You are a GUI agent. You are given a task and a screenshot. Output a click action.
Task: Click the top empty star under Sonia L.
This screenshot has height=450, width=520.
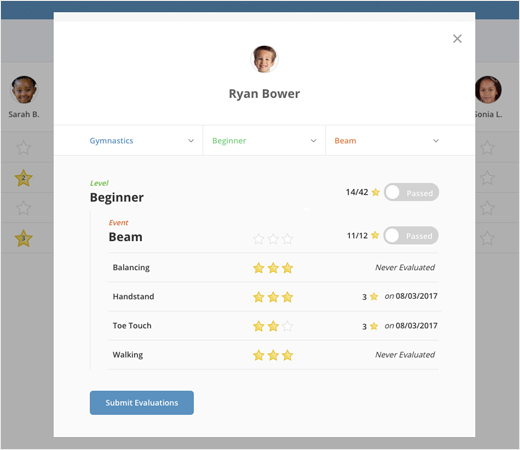point(487,148)
